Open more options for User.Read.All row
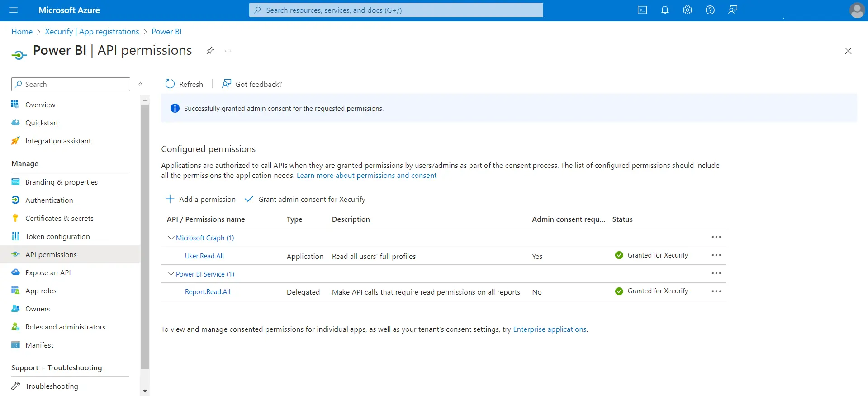The image size is (868, 396). (716, 255)
